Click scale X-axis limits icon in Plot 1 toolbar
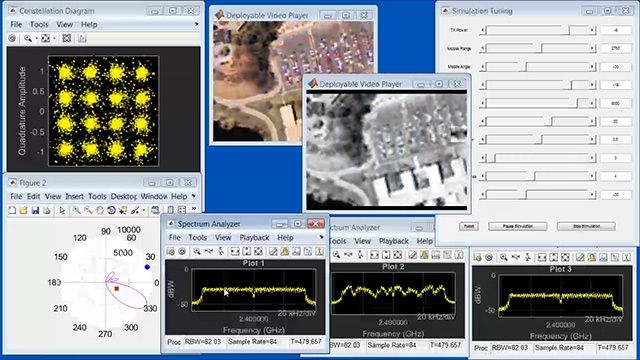The image size is (640, 360). pyautogui.click(x=235, y=251)
